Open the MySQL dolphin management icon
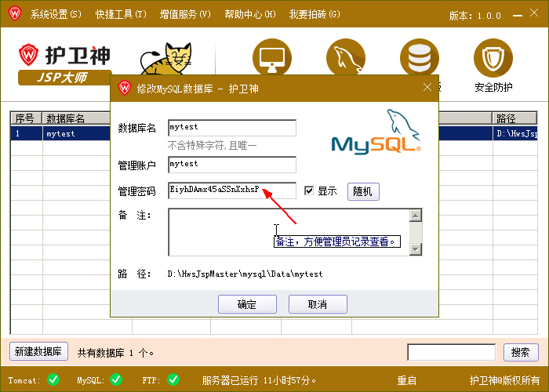 (x=346, y=57)
